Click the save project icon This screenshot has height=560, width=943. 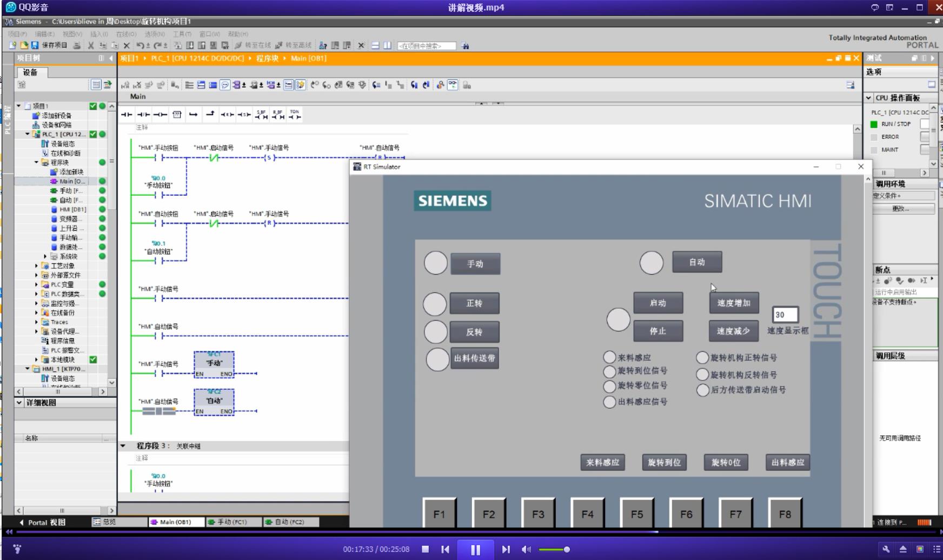(x=35, y=45)
